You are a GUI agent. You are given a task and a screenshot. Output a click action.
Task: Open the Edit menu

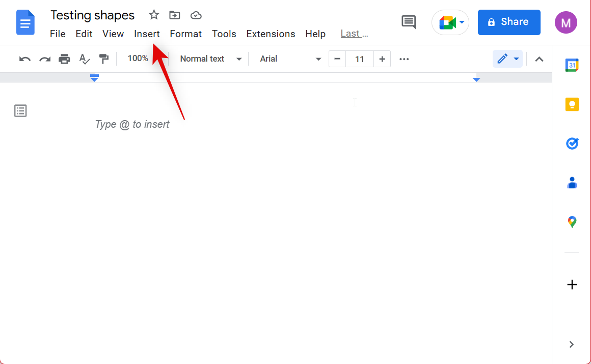pos(84,34)
